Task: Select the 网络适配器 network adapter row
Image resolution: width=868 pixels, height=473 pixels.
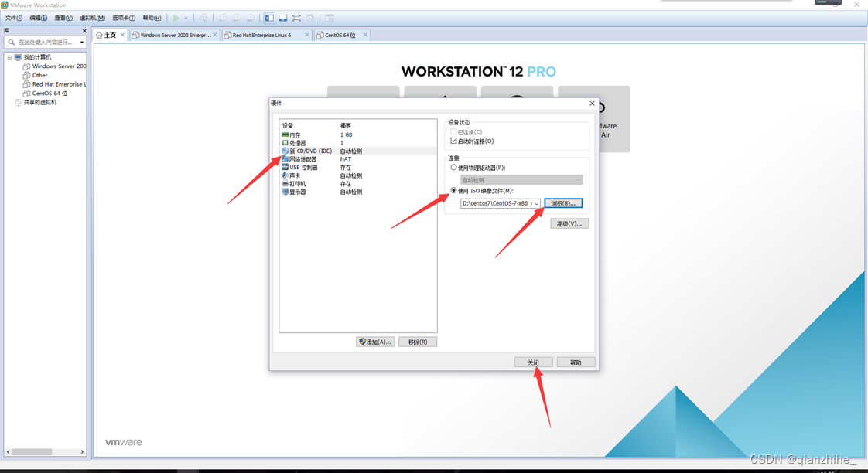Action: [357, 159]
